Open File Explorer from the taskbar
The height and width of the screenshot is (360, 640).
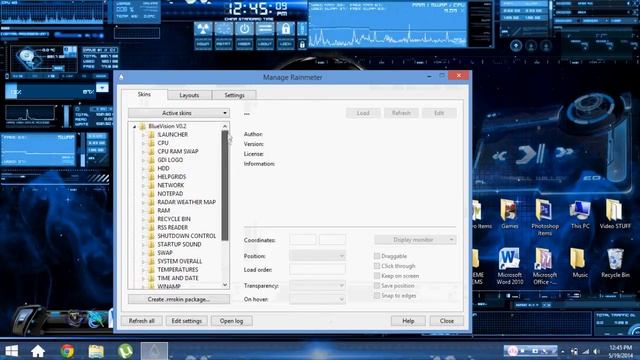(96, 351)
